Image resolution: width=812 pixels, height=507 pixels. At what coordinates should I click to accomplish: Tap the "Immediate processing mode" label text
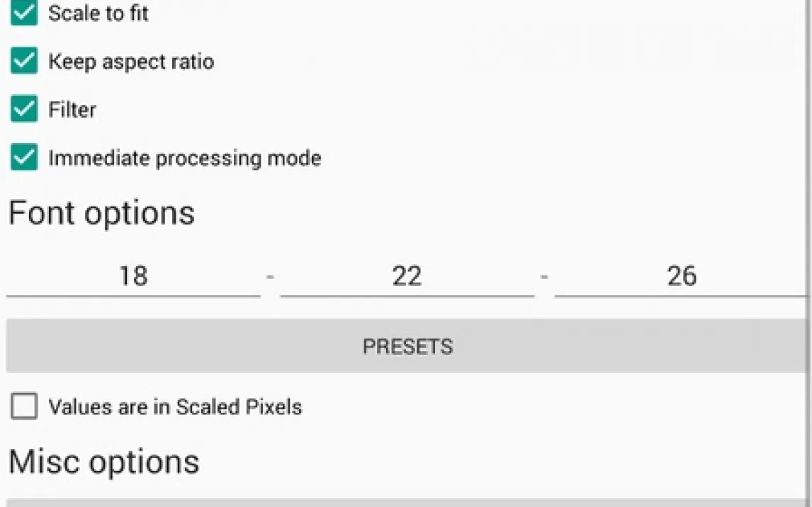(x=184, y=157)
